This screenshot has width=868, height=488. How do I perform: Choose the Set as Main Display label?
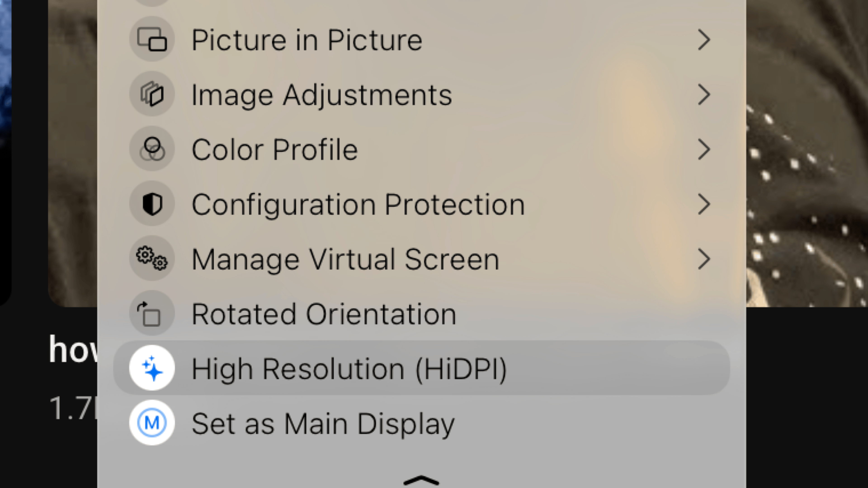tap(323, 424)
